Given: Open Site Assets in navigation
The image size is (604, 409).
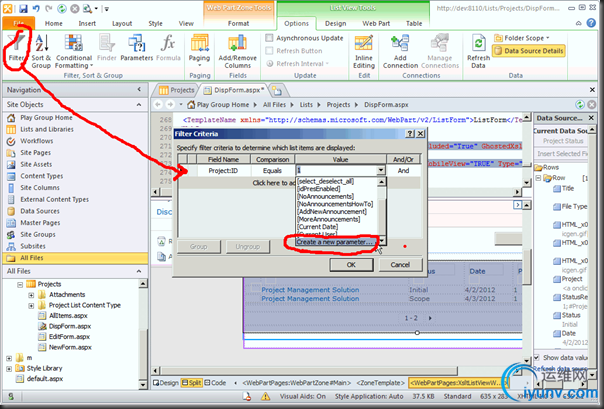Looking at the screenshot, I should click(36, 164).
